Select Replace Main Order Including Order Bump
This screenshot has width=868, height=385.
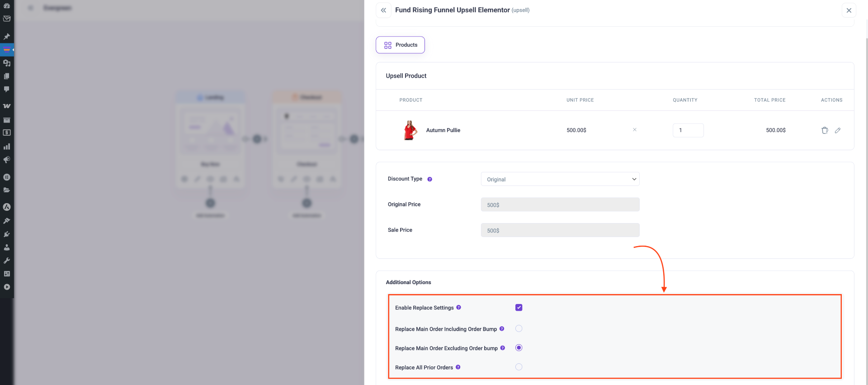(x=519, y=328)
